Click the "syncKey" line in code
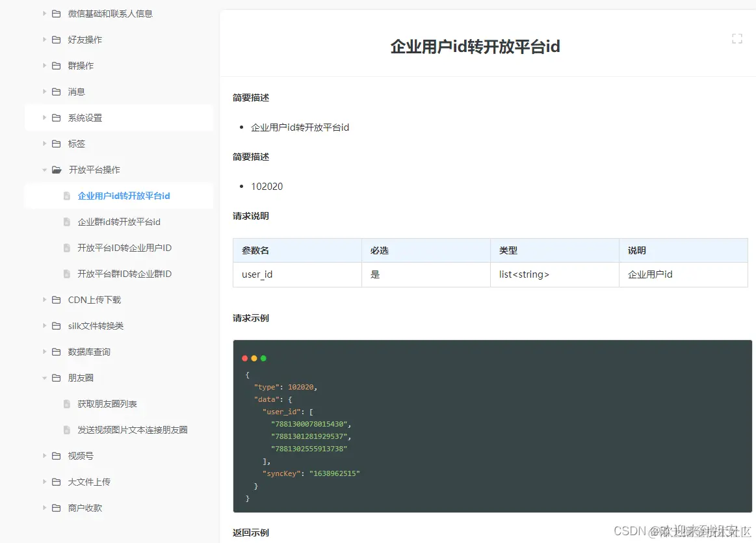 (x=311, y=473)
